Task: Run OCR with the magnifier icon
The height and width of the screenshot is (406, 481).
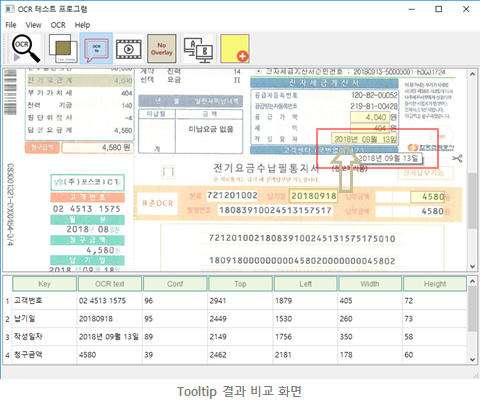Action: (x=26, y=49)
